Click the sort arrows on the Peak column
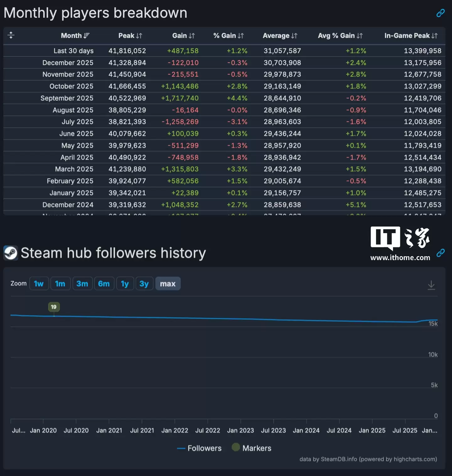This screenshot has height=476, width=452. coord(139,36)
